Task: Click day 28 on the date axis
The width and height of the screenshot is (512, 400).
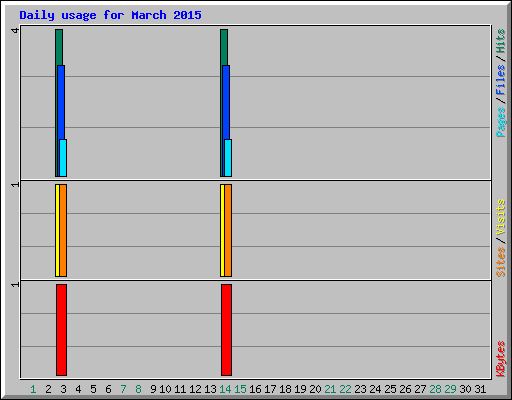Action: [435, 389]
